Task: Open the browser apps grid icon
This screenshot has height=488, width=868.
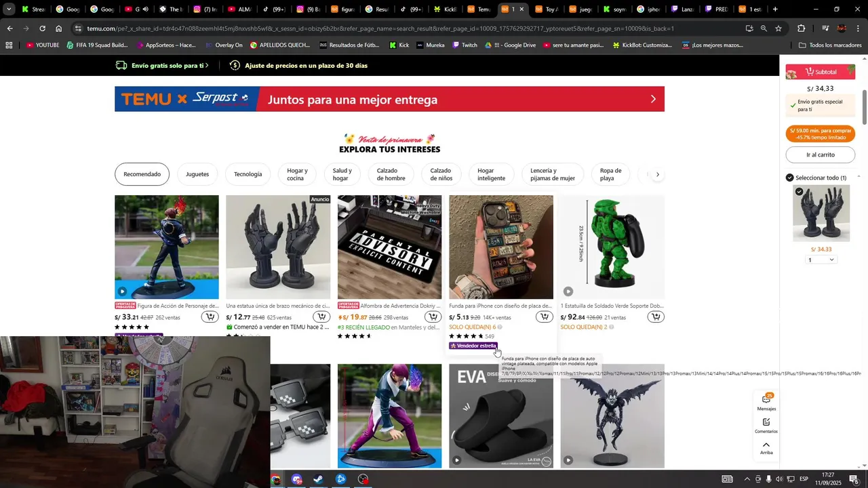Action: pyautogui.click(x=9, y=45)
